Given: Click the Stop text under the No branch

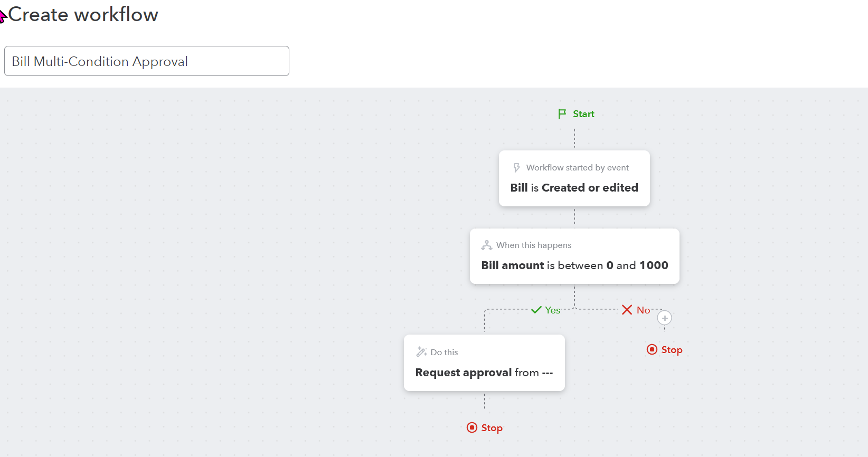Looking at the screenshot, I should [672, 350].
